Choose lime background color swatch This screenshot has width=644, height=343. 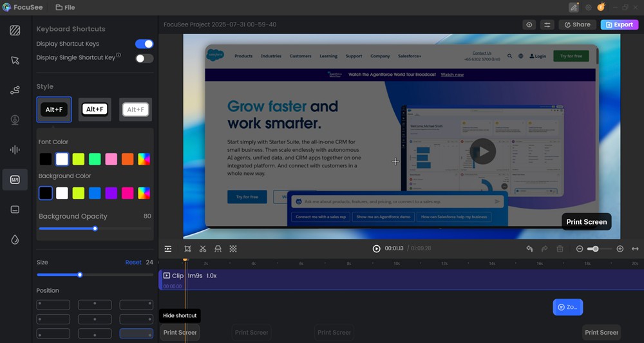click(x=79, y=193)
